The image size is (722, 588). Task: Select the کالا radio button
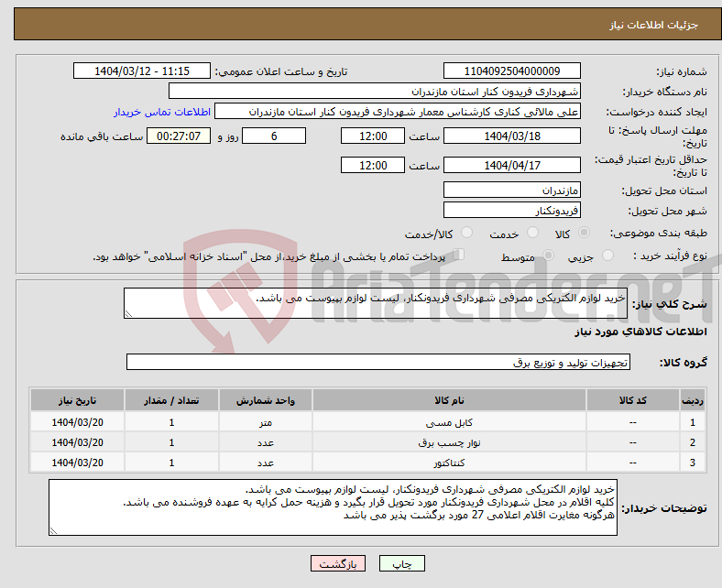pos(584,233)
